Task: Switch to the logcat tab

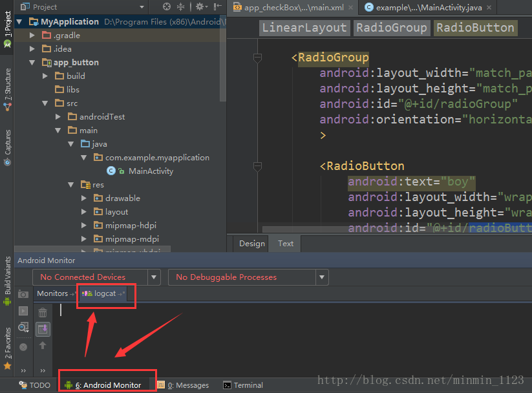Action: click(103, 293)
